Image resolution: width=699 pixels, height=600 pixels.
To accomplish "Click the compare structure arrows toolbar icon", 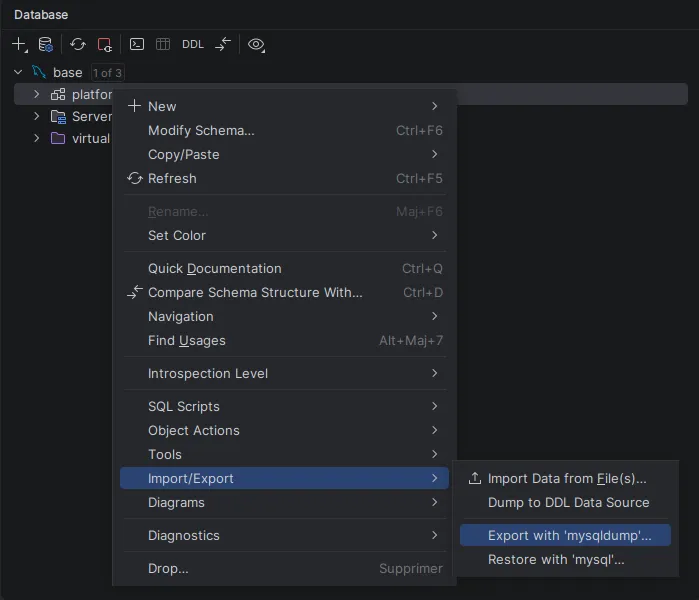I will coord(223,44).
